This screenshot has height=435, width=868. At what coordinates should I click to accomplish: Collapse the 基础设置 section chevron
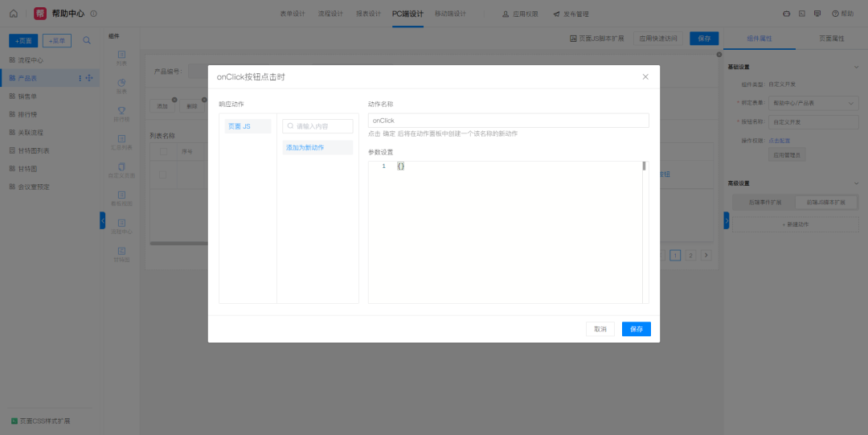pyautogui.click(x=856, y=67)
